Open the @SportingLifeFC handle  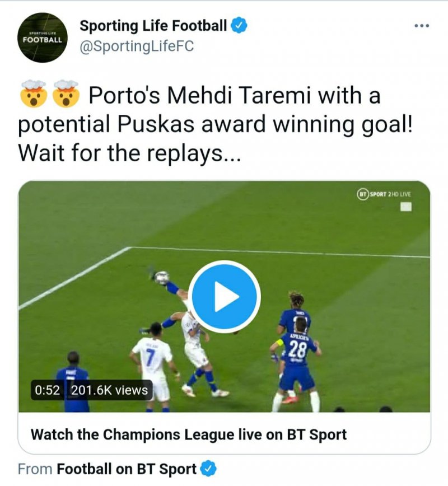[x=137, y=46]
